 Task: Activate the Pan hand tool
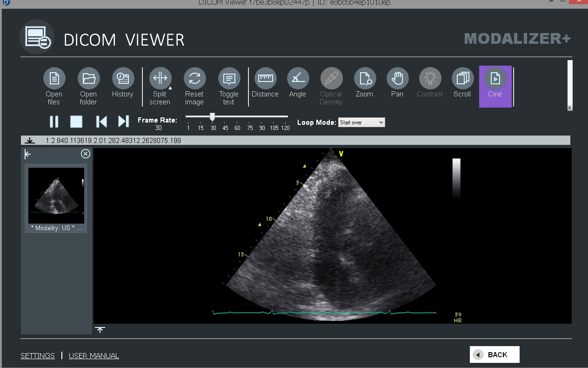397,79
